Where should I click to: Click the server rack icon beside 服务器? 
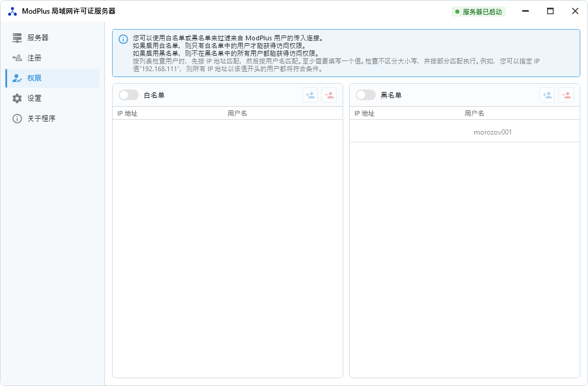[x=17, y=37]
